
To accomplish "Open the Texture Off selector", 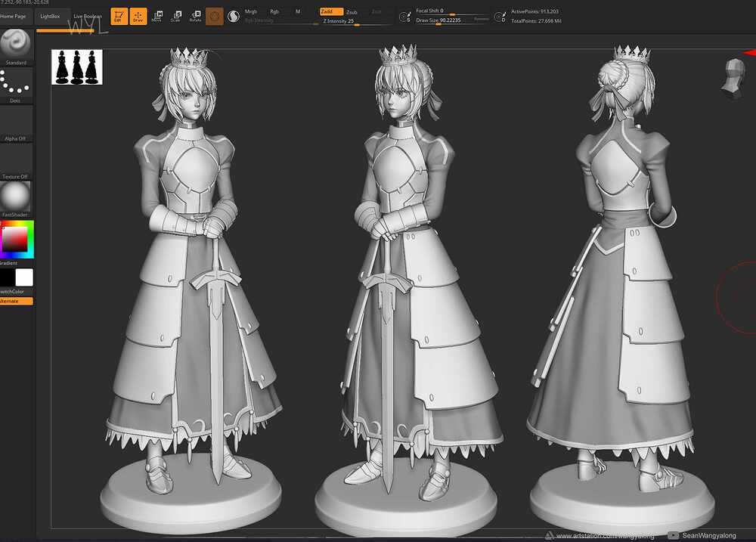I will (x=16, y=162).
